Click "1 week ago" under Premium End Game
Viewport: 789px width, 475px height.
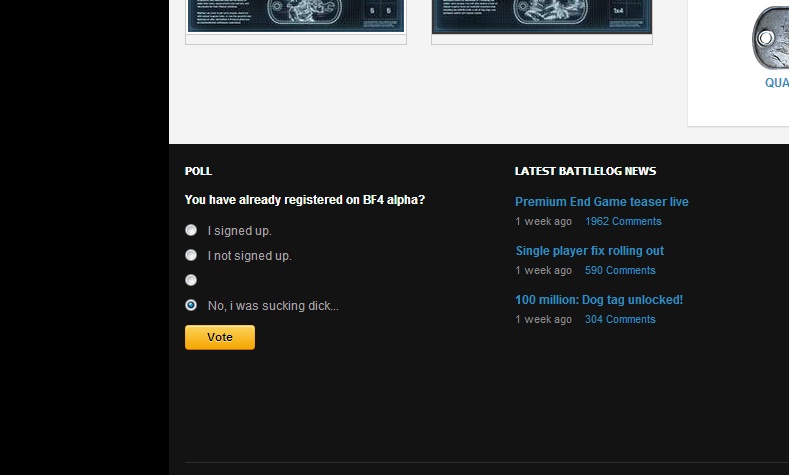pyautogui.click(x=543, y=221)
